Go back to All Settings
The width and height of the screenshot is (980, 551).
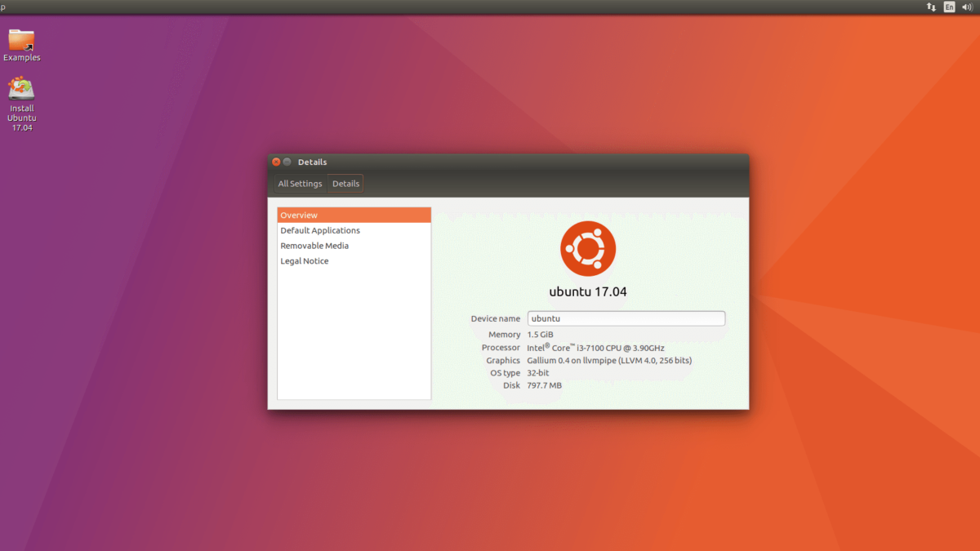tap(300, 184)
